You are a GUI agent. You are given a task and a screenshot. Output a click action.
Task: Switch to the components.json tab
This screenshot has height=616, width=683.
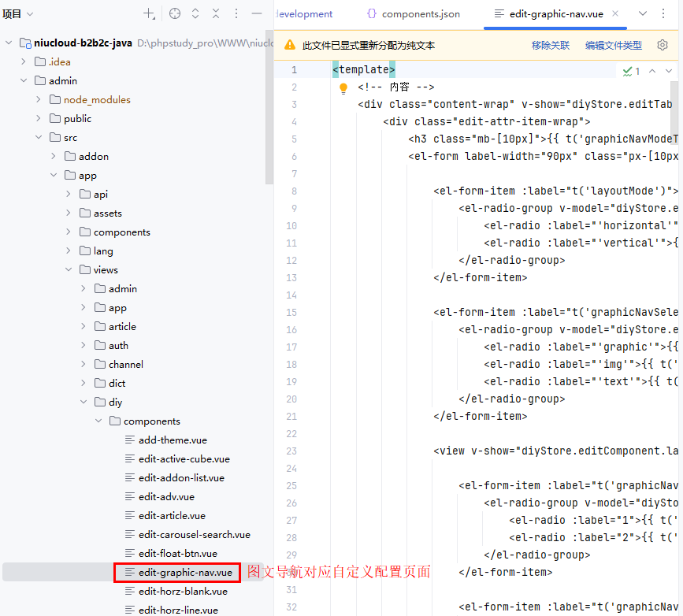point(413,14)
